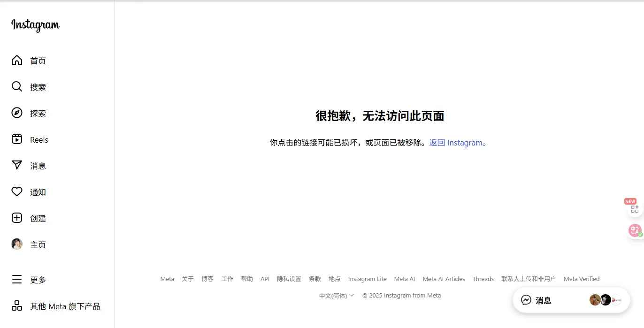This screenshot has width=644, height=328.
Task: Click the 条款 footer link
Action: (315, 279)
